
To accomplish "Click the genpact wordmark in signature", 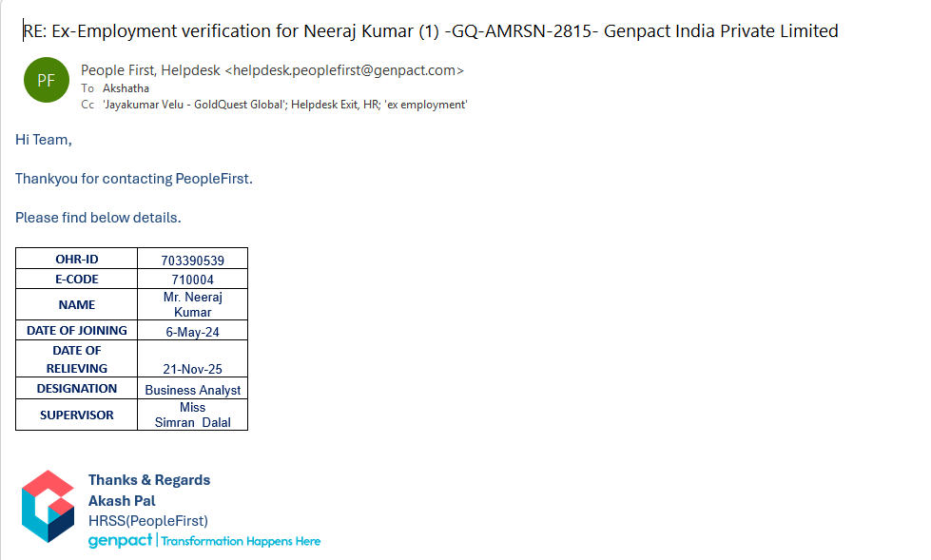I will 121,540.
